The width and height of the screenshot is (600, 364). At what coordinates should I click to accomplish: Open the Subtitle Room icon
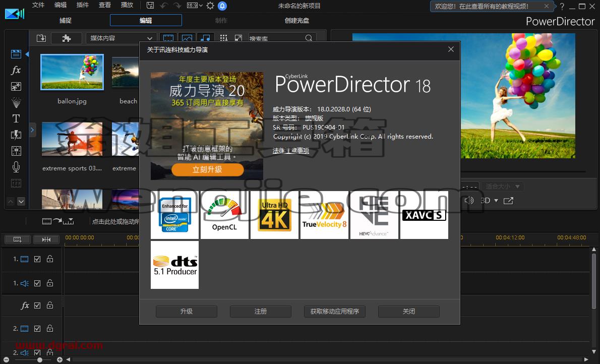[x=16, y=184]
